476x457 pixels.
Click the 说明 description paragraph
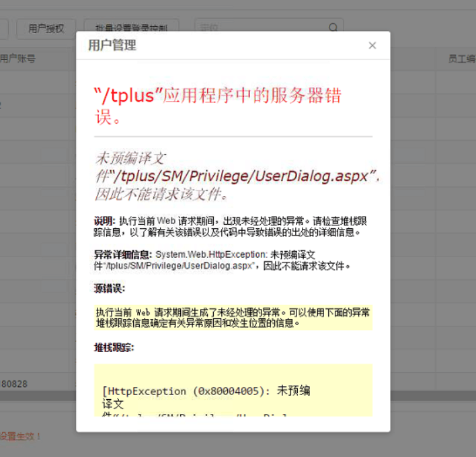pos(230,227)
